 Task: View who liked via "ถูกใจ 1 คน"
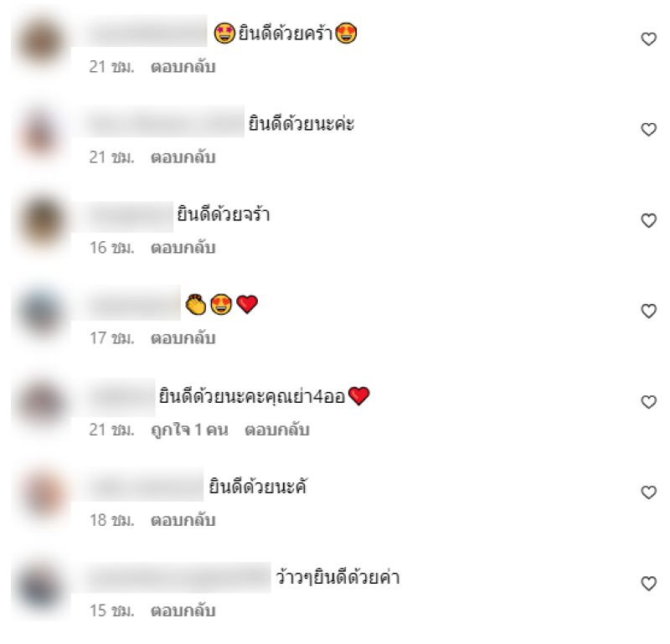coord(190,430)
